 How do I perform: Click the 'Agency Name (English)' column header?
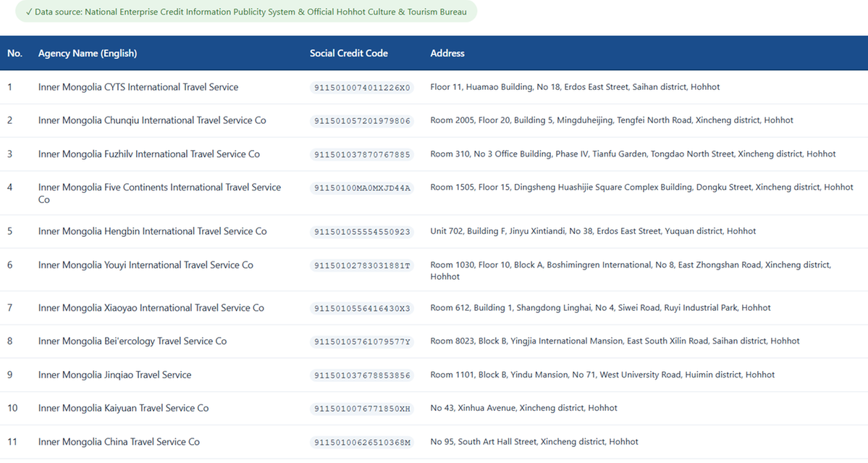tap(88, 53)
